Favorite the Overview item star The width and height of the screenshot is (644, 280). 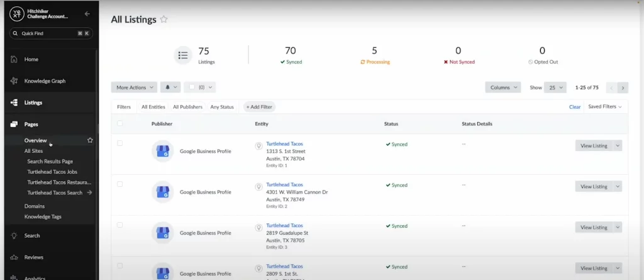click(x=90, y=140)
